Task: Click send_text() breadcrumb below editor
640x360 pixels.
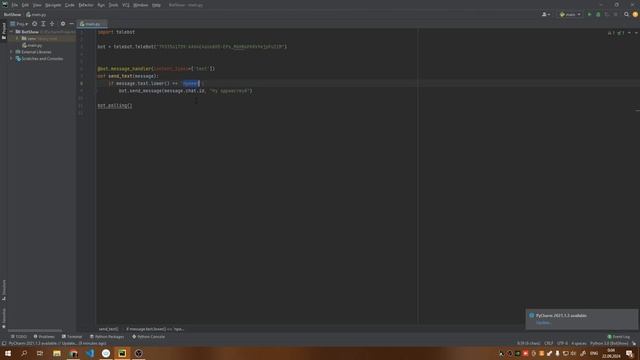Action: pyautogui.click(x=109, y=329)
